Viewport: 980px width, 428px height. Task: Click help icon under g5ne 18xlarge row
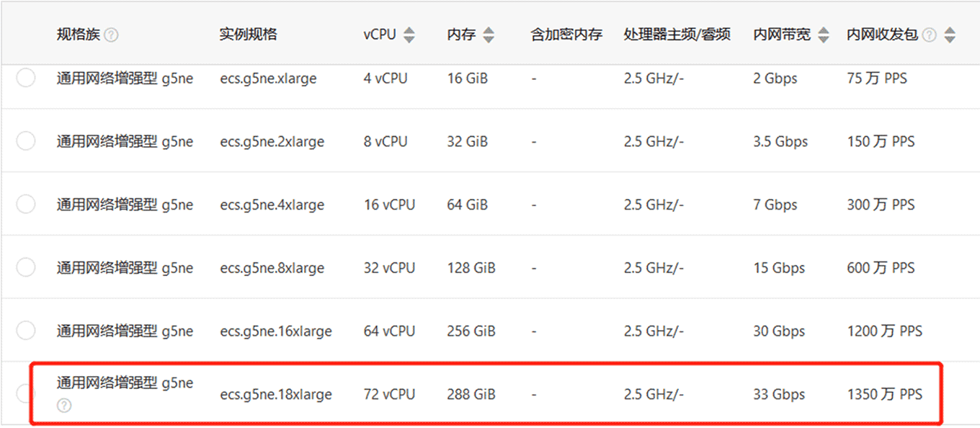pos(64,406)
